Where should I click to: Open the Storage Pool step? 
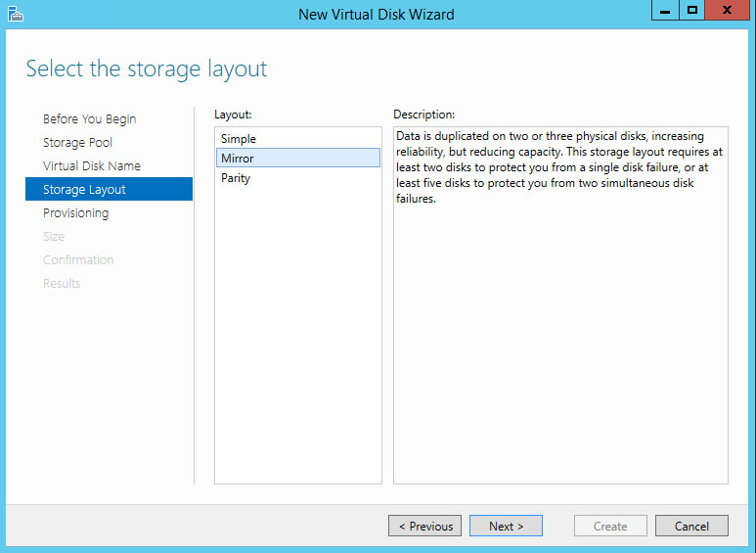tap(77, 143)
